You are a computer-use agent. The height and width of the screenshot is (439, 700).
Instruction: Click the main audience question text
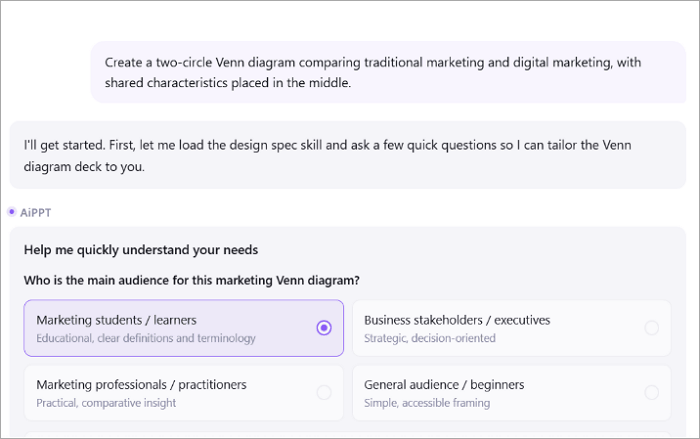point(192,280)
